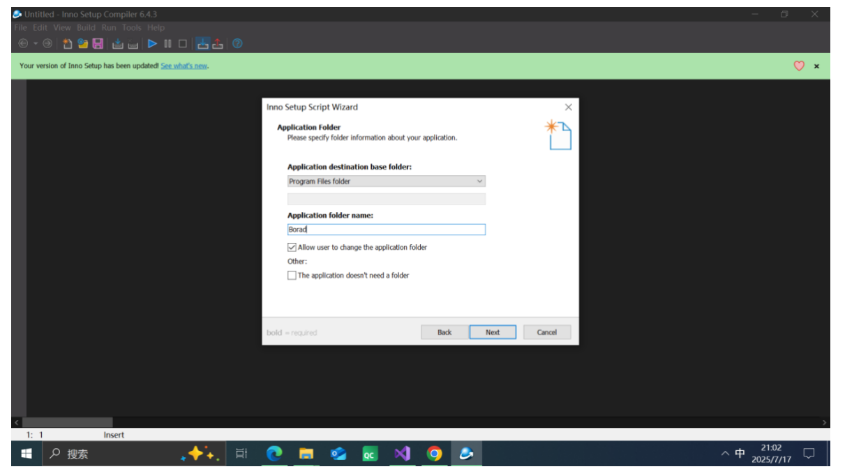The width and height of the screenshot is (868, 476).
Task: Click the Next button in wizard
Action: click(493, 332)
